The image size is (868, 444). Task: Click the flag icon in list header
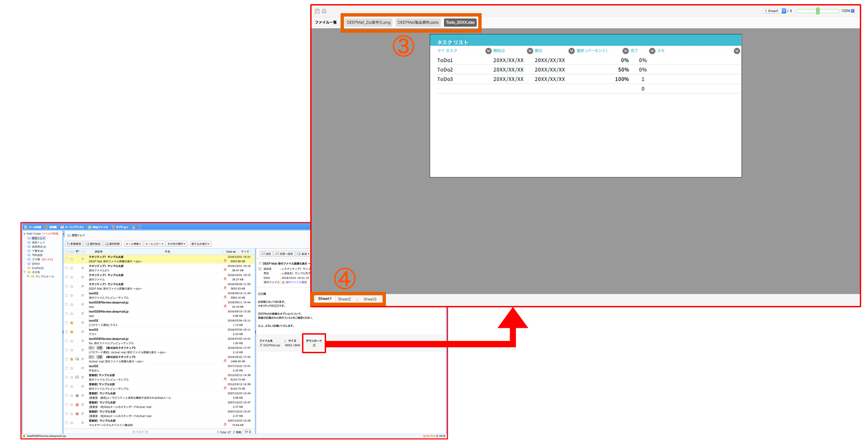pos(78,252)
